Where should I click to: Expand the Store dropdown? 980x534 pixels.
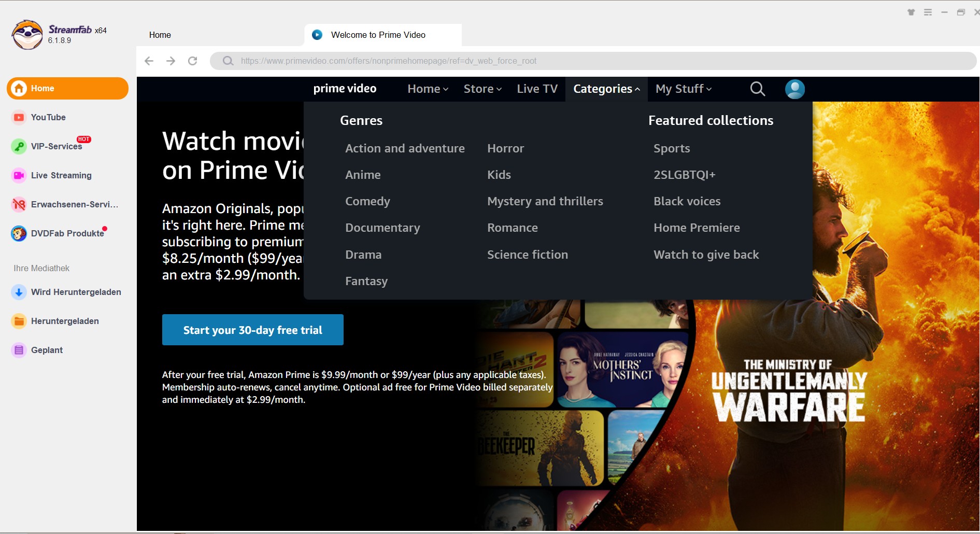click(482, 89)
